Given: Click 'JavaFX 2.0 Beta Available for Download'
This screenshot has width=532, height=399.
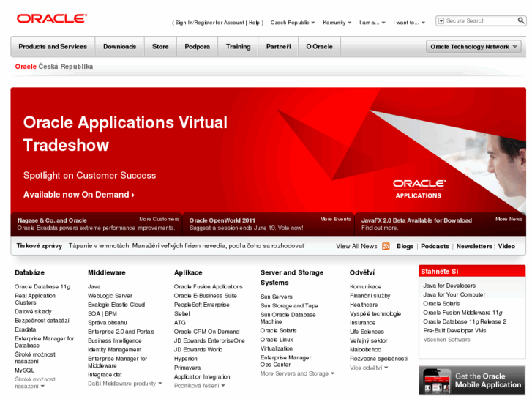Looking at the screenshot, I should [x=416, y=220].
